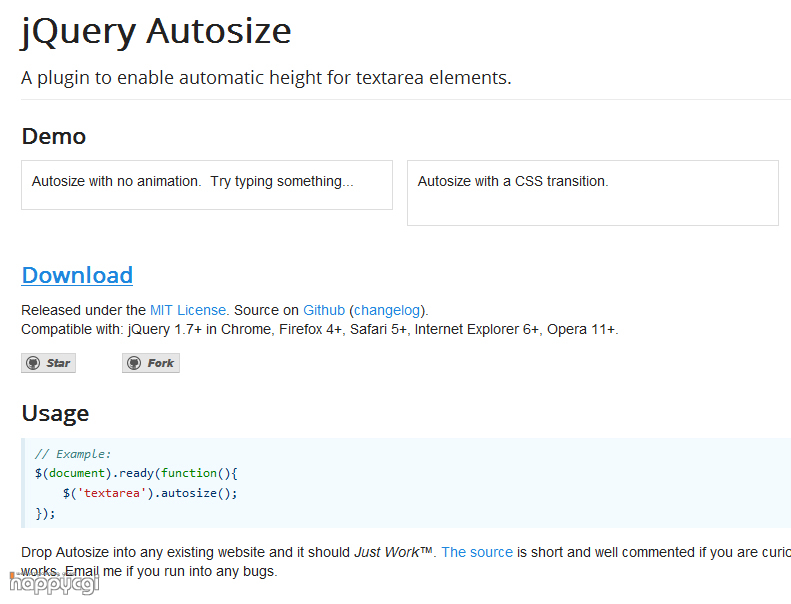
Task: Open the Download link
Action: pyautogui.click(x=77, y=276)
